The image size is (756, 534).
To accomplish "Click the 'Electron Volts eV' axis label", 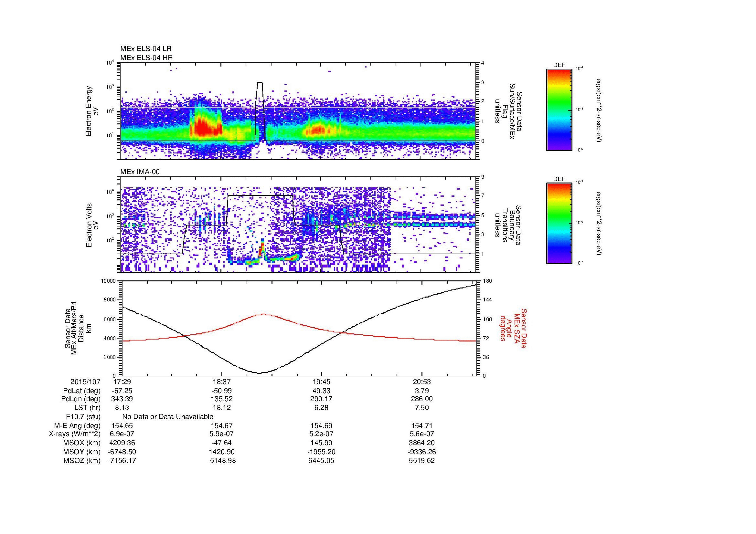I will point(92,225).
